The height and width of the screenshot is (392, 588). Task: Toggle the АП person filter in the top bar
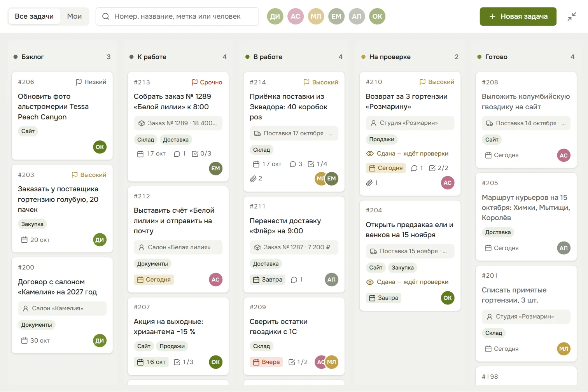[357, 16]
